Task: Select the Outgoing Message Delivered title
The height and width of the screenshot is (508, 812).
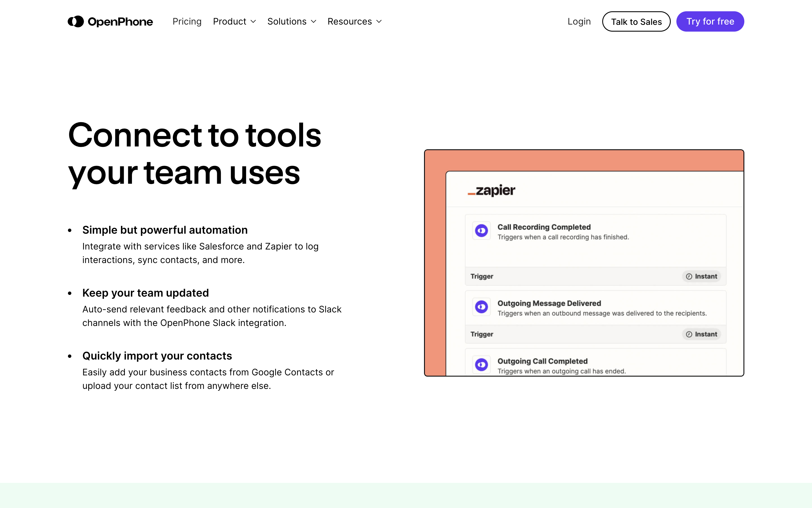Action: coord(549,303)
